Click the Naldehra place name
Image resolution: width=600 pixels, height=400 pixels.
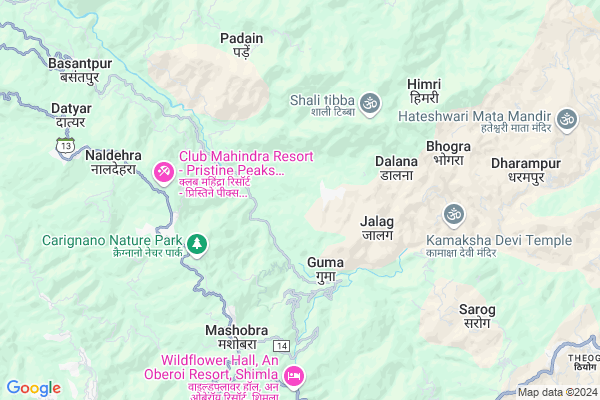(113, 162)
